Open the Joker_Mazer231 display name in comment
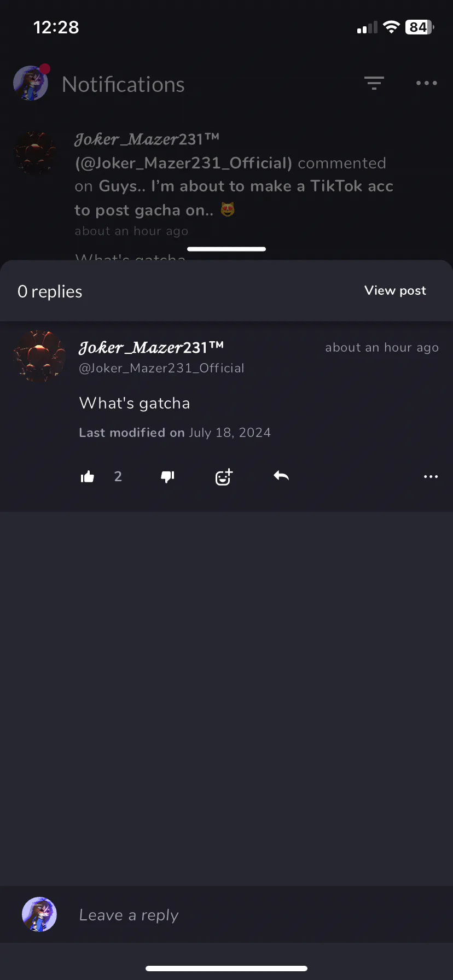Viewport: 453px width, 980px height. pyautogui.click(x=152, y=347)
